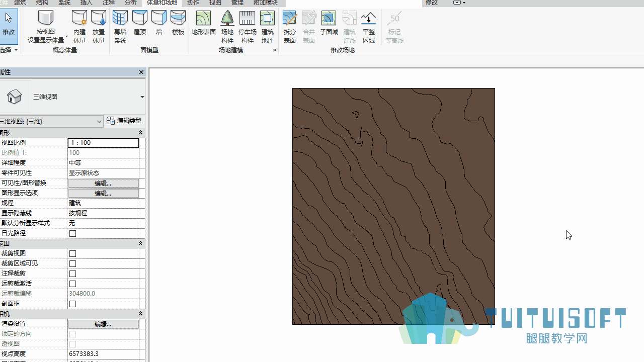Click the 合并表面 tool
This screenshot has width=644, height=362.
coord(309,27)
